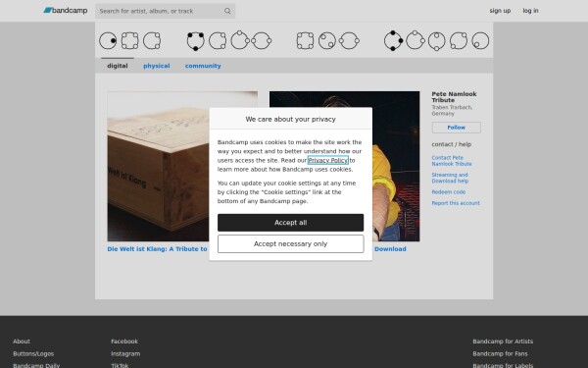The width and height of the screenshot is (588, 368).
Task: Open the Privacy Policy link
Action: (327, 160)
